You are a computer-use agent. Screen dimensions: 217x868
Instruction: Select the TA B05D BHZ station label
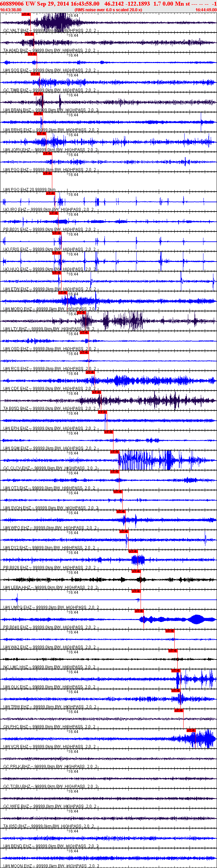point(50,408)
